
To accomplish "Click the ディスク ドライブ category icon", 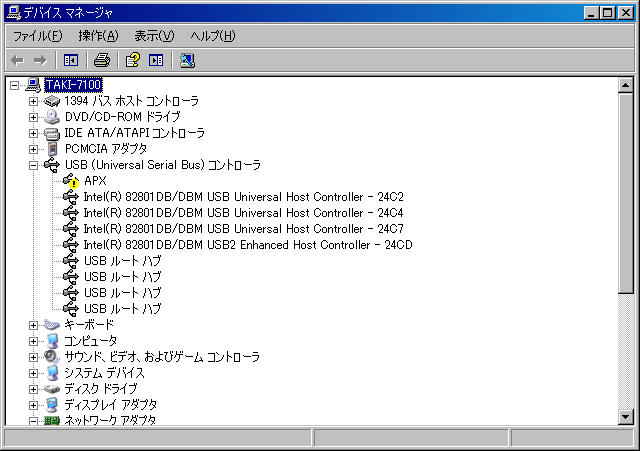I will pyautogui.click(x=52, y=389).
